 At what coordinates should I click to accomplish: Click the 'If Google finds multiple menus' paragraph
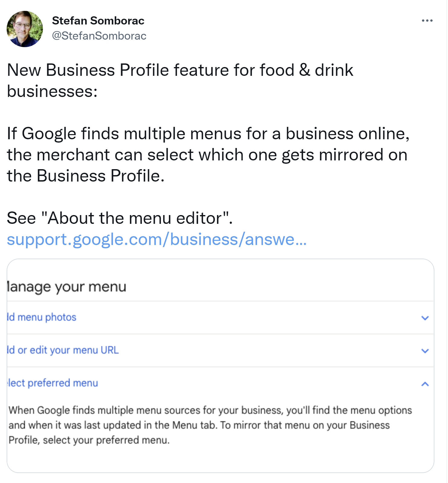(x=208, y=155)
